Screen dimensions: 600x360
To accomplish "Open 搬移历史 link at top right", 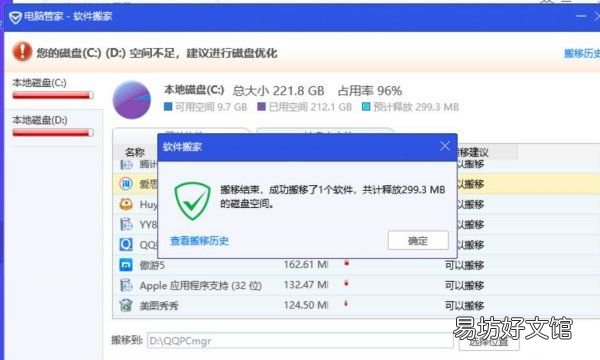I will (582, 53).
